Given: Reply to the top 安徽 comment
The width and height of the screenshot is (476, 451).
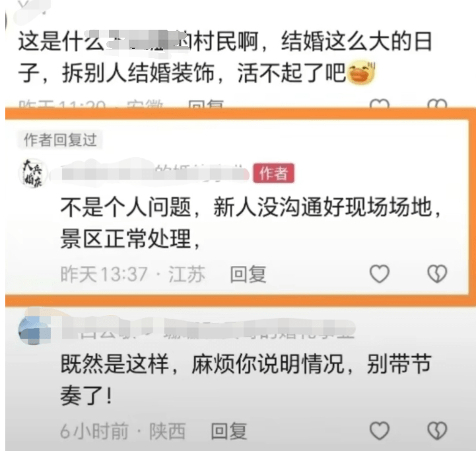Looking at the screenshot, I should (206, 104).
